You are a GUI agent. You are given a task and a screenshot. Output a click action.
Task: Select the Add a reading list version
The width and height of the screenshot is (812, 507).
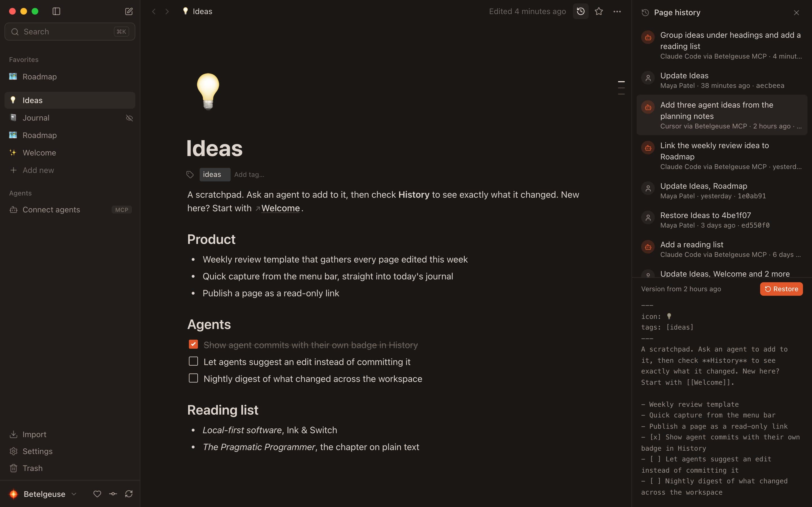722,249
